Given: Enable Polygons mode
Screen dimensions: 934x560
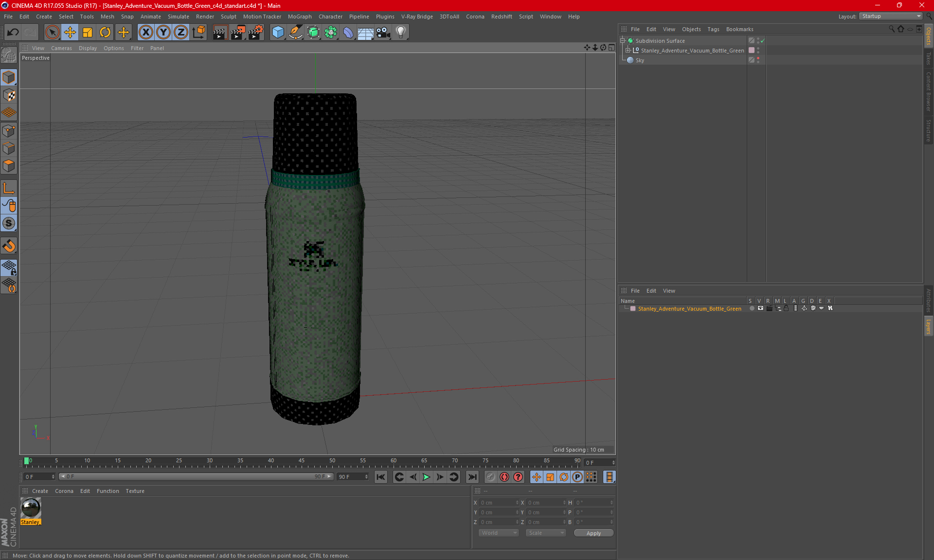Looking at the screenshot, I should (x=9, y=166).
